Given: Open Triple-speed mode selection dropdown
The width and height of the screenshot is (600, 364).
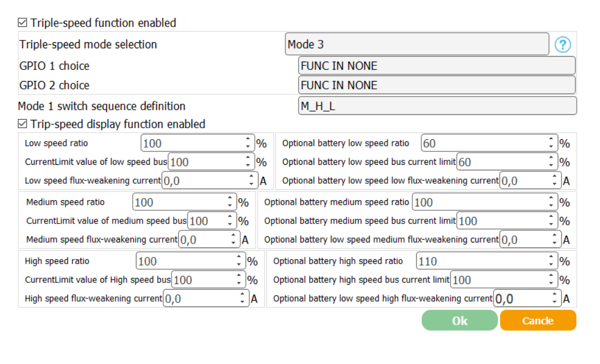Looking at the screenshot, I should (417, 44).
